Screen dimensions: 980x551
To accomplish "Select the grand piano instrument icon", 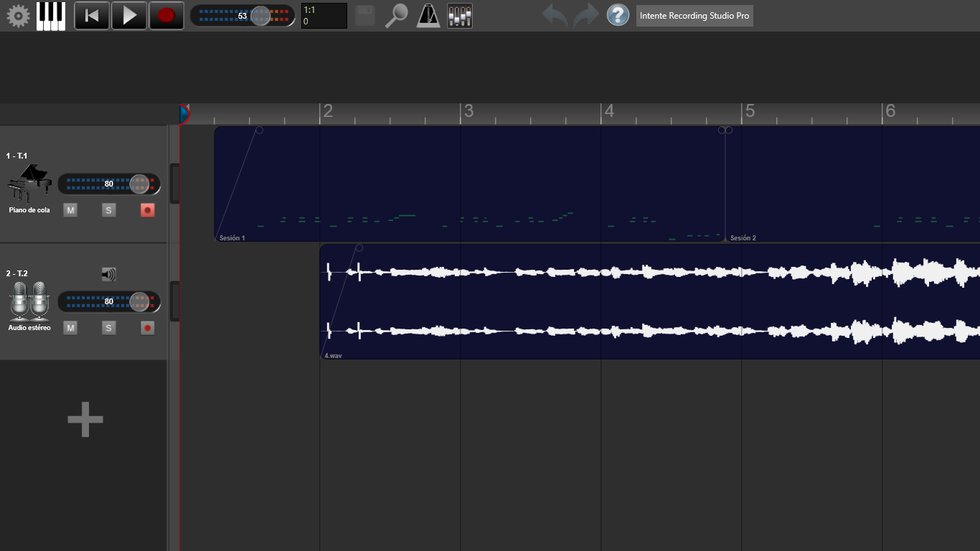I will [x=29, y=183].
